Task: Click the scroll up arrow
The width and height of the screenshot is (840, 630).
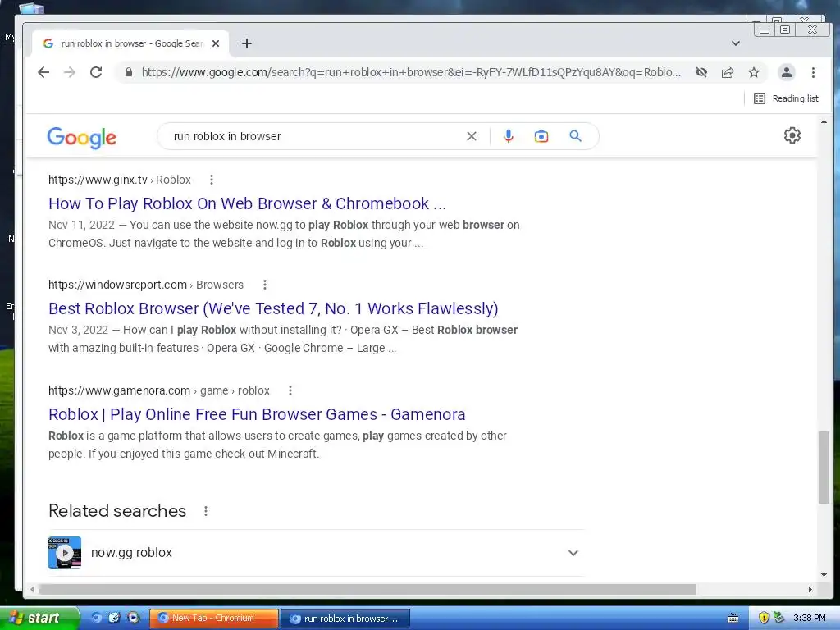Action: (824, 121)
